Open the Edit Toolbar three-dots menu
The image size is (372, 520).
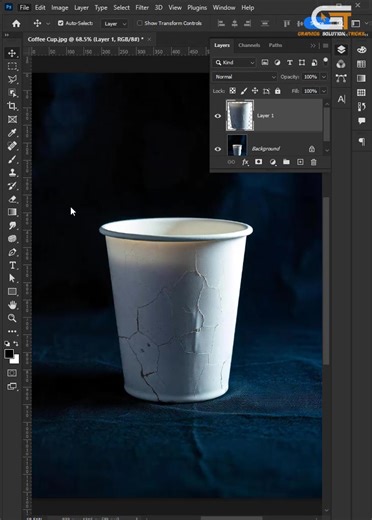12,331
